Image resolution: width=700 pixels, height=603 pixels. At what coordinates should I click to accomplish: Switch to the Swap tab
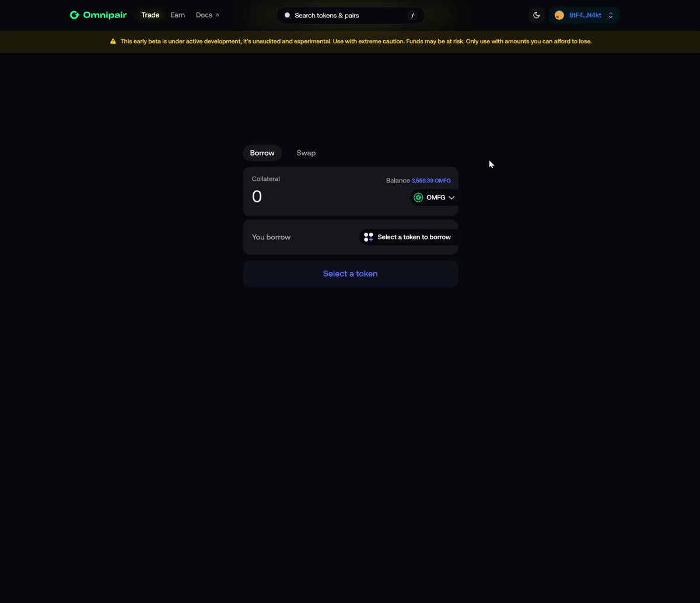tap(306, 153)
